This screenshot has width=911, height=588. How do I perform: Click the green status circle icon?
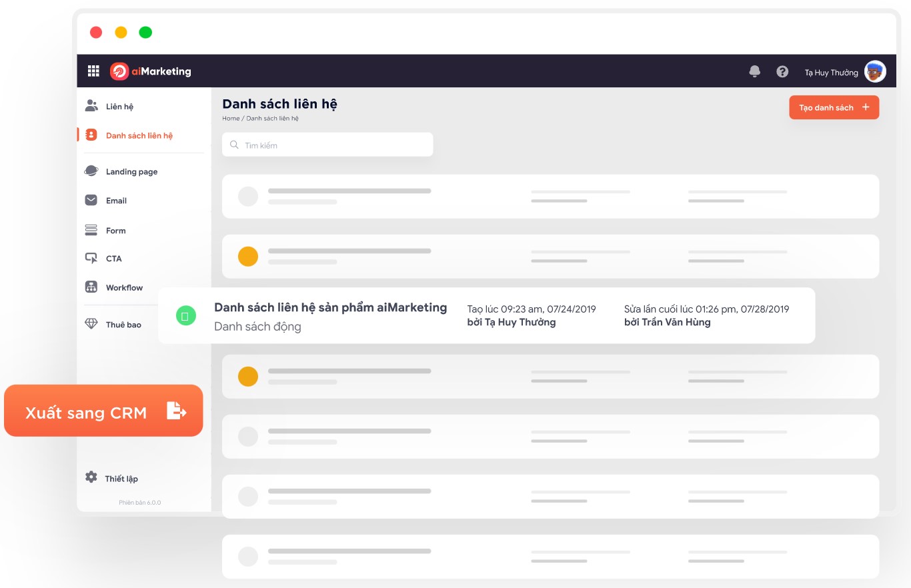[185, 316]
